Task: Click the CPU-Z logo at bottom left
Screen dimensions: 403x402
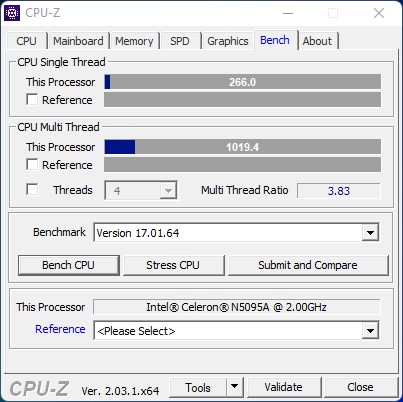Action: click(x=39, y=389)
